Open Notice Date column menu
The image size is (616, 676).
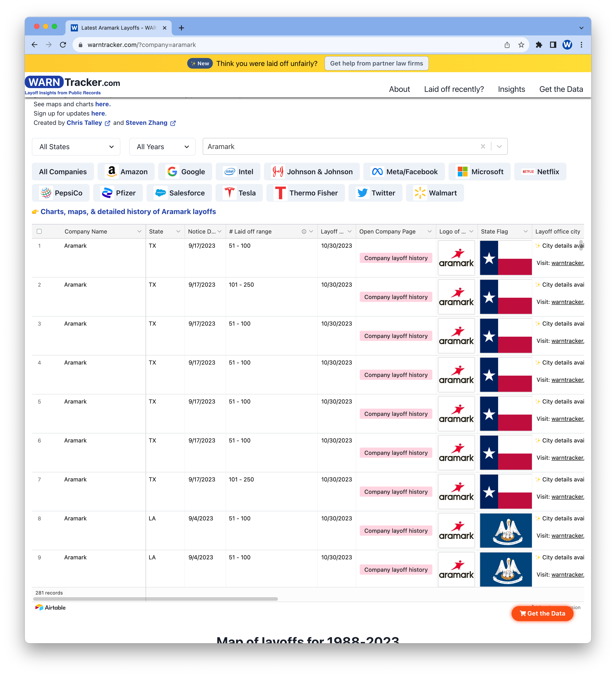[219, 231]
